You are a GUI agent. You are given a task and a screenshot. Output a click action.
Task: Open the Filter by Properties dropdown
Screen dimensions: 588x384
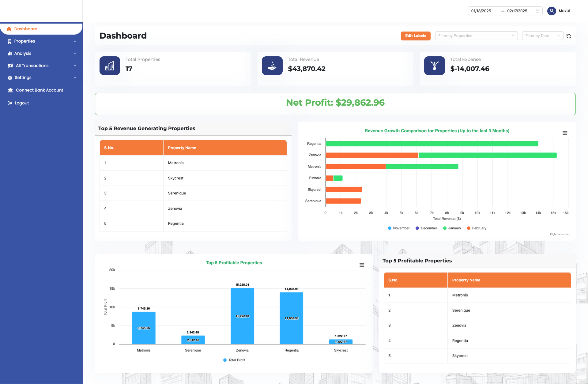pyautogui.click(x=476, y=36)
